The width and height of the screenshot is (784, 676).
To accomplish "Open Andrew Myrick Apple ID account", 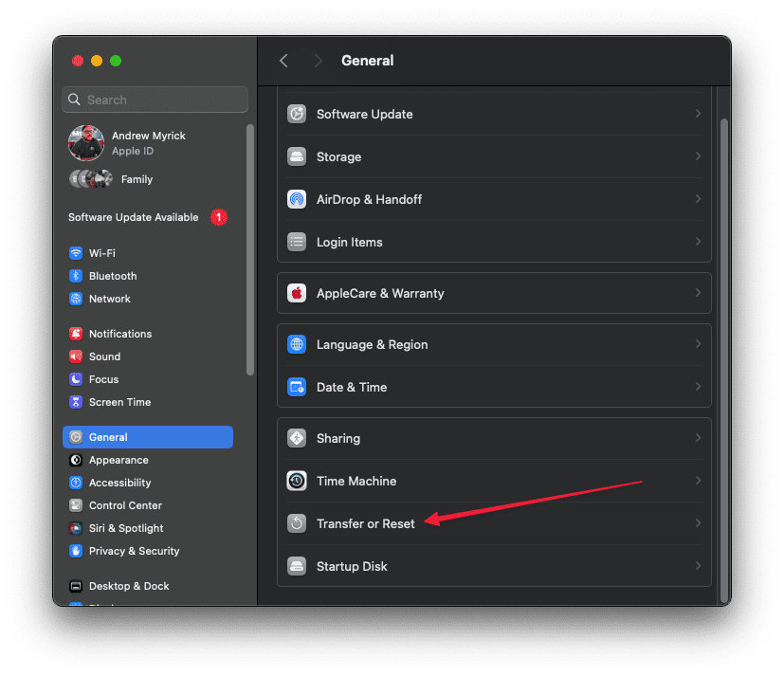I will click(x=148, y=143).
